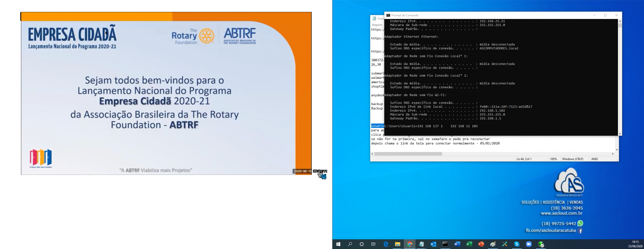The width and height of the screenshot is (644, 249).
Task: Click the taskbar clock and date
Action: point(635,244)
